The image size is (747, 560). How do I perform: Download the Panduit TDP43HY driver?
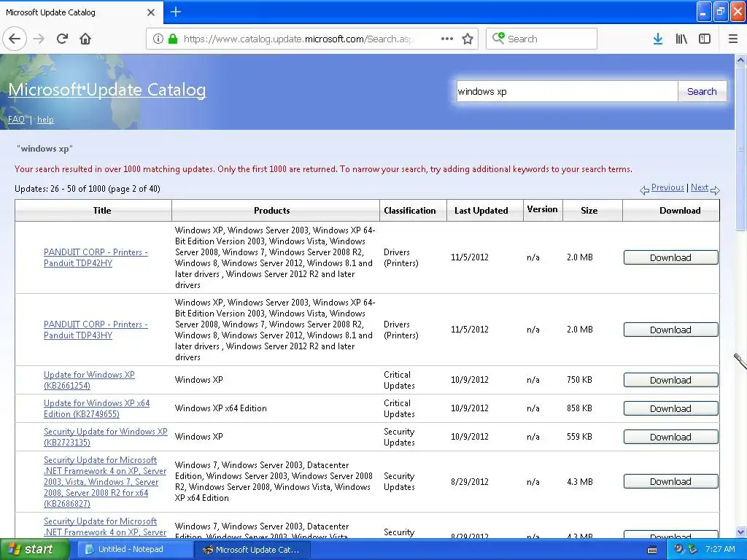click(x=671, y=330)
